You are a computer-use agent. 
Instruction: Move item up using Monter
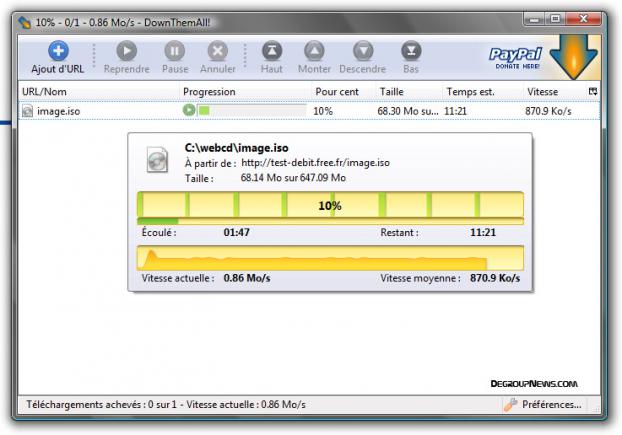pyautogui.click(x=314, y=57)
